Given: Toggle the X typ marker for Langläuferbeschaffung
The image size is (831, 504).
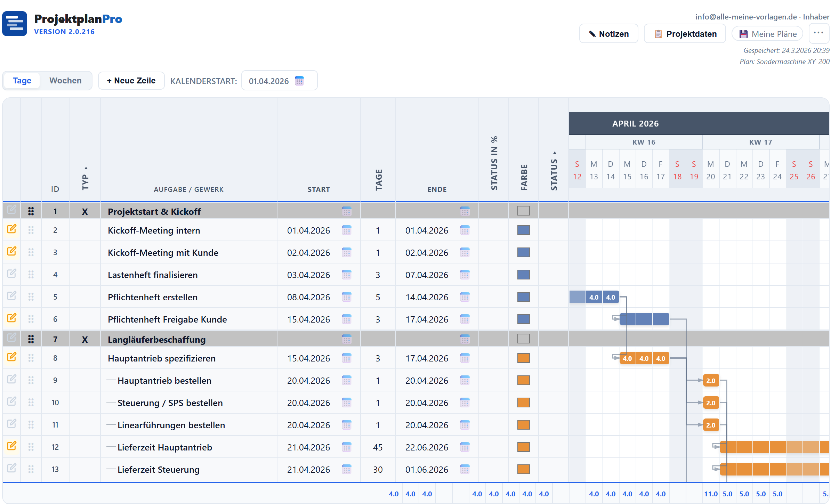Looking at the screenshot, I should pos(84,339).
